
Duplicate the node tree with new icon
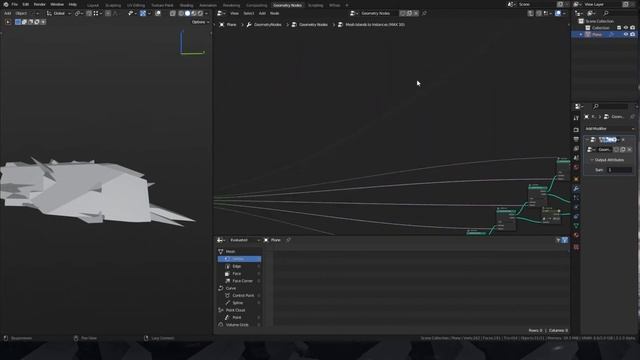(409, 13)
